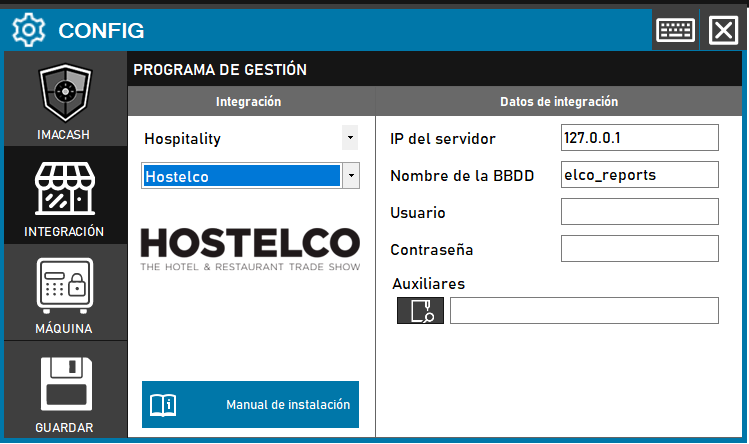Click the Integración column header
Viewport: 749px width, 444px height.
[249, 101]
